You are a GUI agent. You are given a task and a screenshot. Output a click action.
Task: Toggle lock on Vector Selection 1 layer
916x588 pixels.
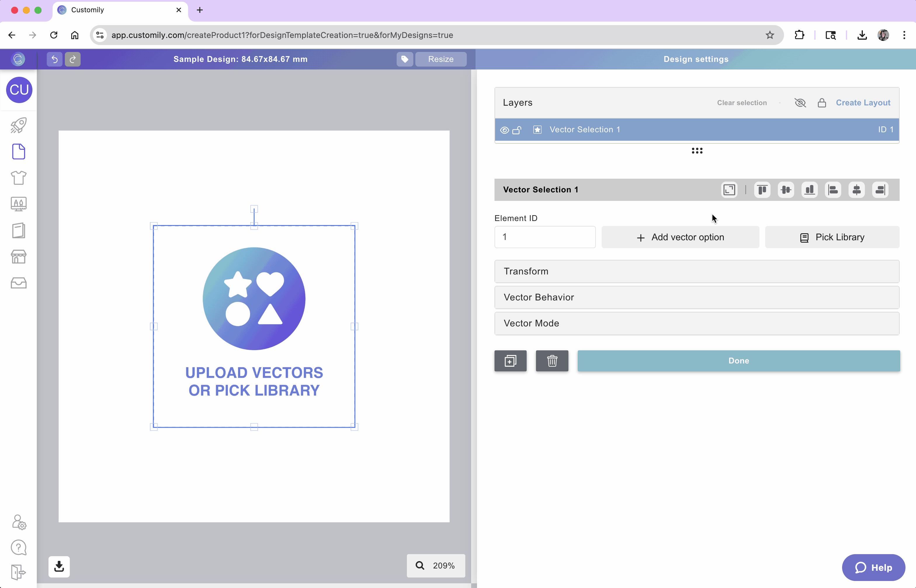pyautogui.click(x=517, y=130)
